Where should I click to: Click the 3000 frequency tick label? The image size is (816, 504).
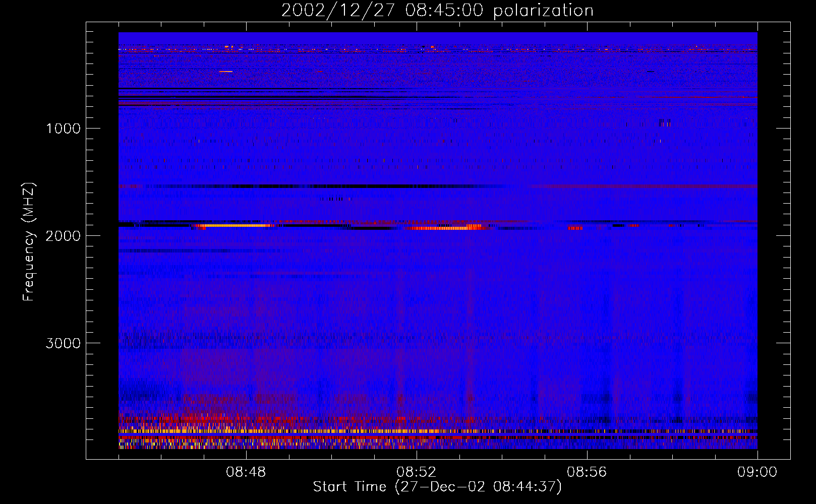pyautogui.click(x=63, y=343)
